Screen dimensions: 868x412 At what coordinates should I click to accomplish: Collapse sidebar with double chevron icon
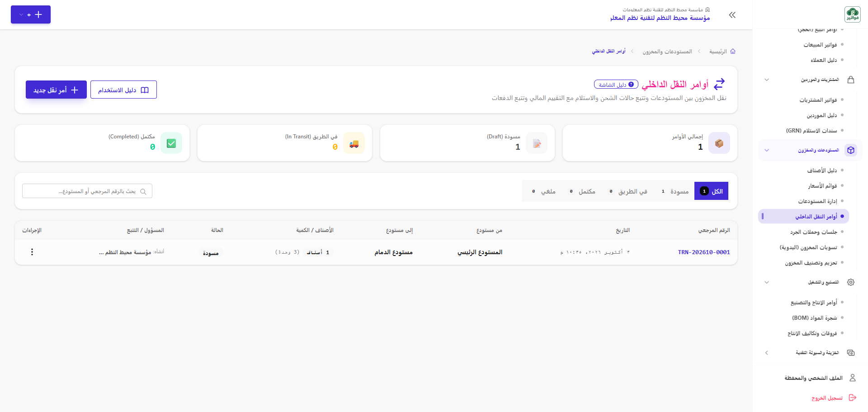pos(732,15)
